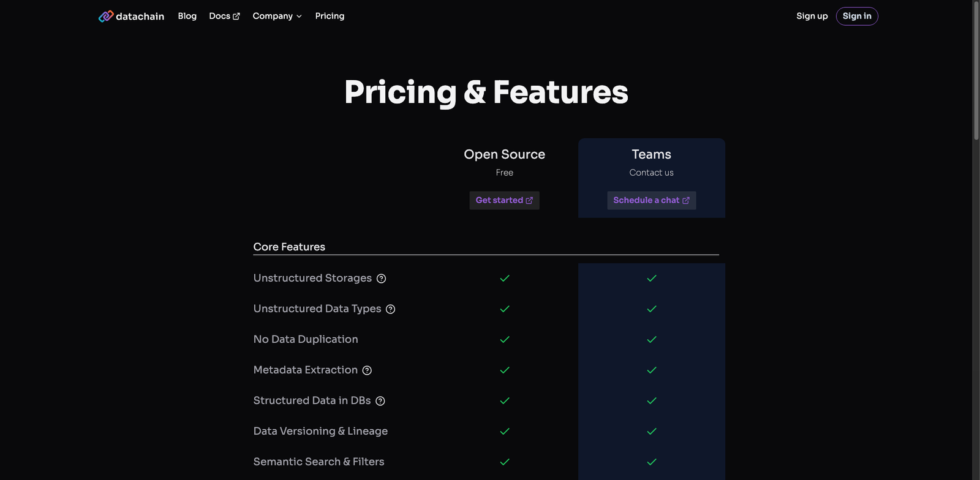Go to the Pricing page
The height and width of the screenshot is (480, 980).
coord(330,16)
